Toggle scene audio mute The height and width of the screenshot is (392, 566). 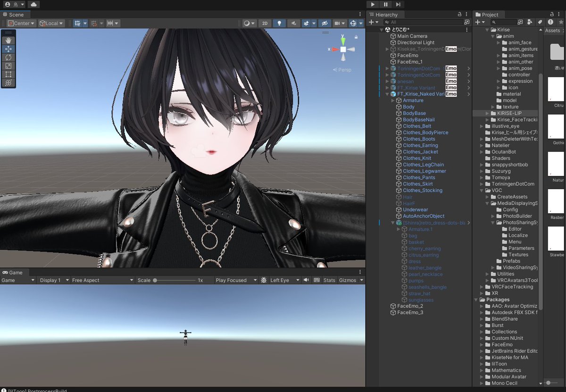(x=294, y=23)
